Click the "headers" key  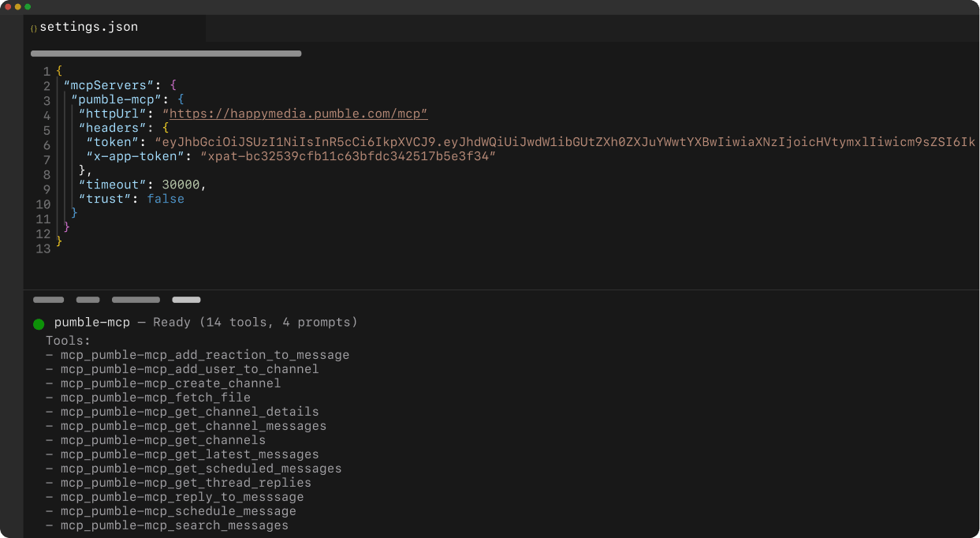[113, 128]
